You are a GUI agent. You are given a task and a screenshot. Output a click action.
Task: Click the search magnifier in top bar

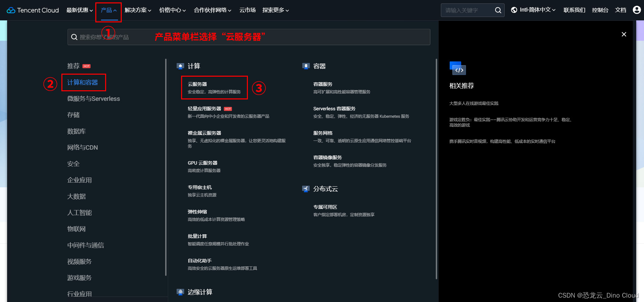[x=498, y=10]
